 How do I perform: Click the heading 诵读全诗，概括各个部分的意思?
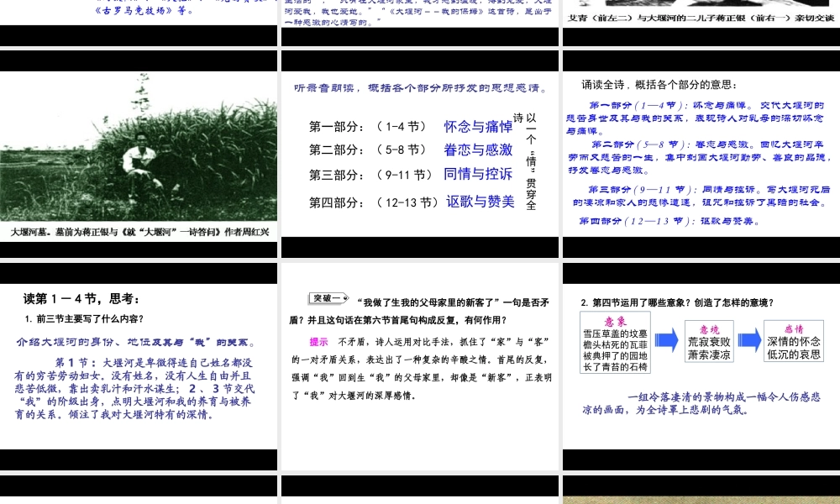click(x=659, y=85)
